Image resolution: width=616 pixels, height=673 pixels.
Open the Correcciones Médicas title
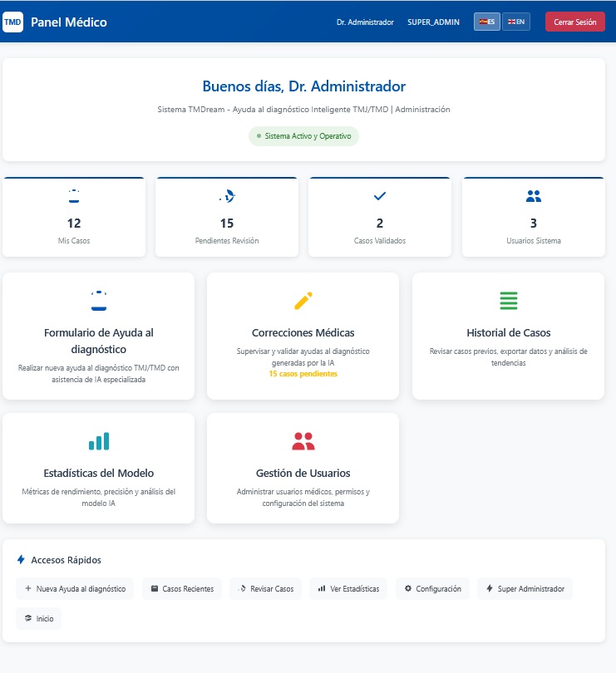(303, 332)
